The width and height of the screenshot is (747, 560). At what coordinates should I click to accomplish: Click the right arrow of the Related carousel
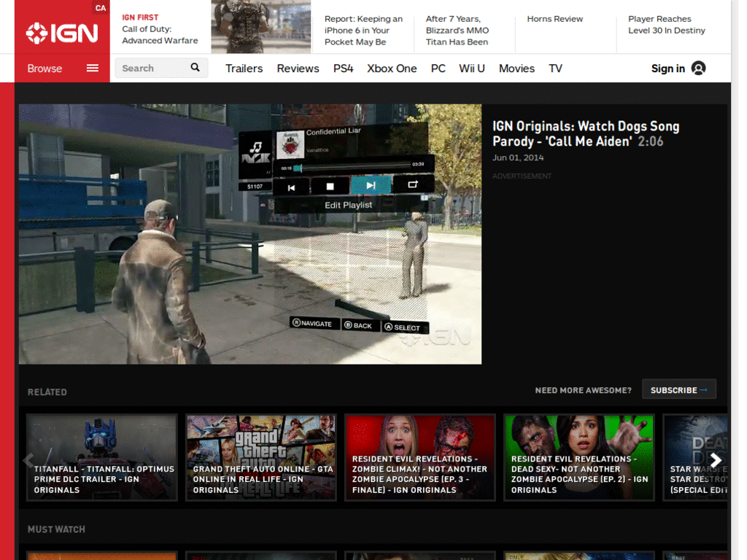pos(716,459)
